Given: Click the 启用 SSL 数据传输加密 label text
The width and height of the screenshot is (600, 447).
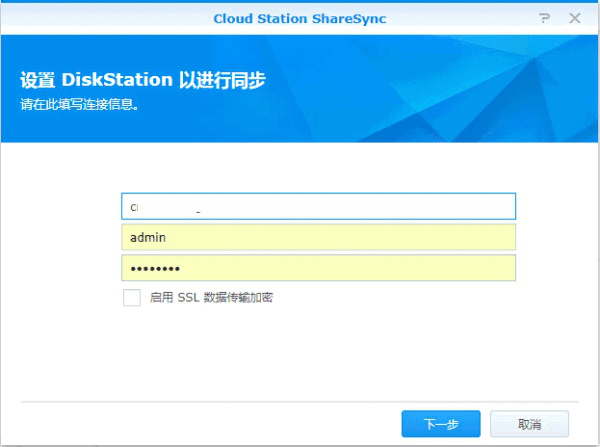Looking at the screenshot, I should tap(211, 297).
